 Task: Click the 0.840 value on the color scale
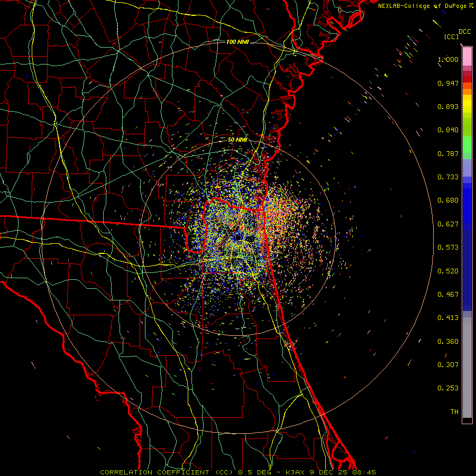point(448,130)
